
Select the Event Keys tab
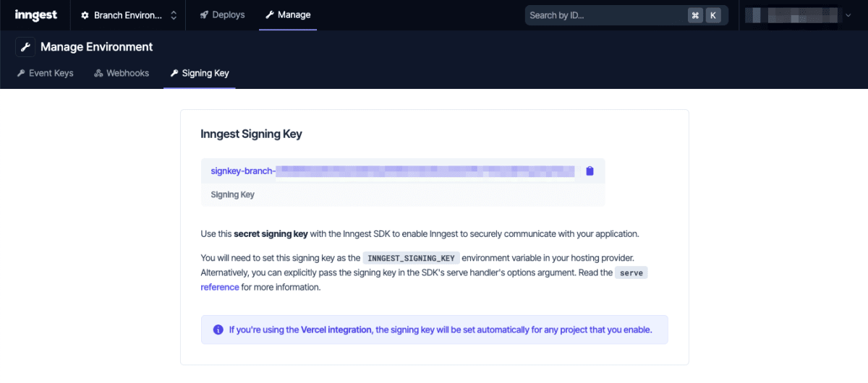(x=45, y=73)
